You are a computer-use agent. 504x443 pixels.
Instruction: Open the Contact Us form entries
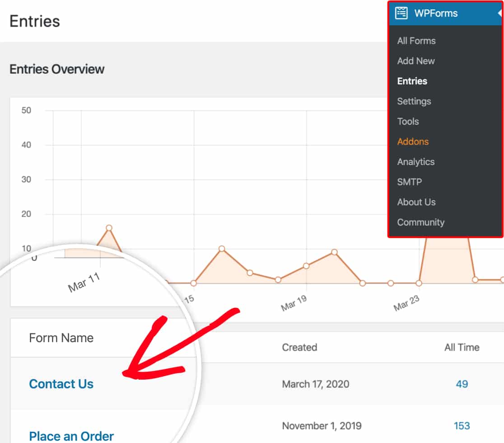pos(61,384)
